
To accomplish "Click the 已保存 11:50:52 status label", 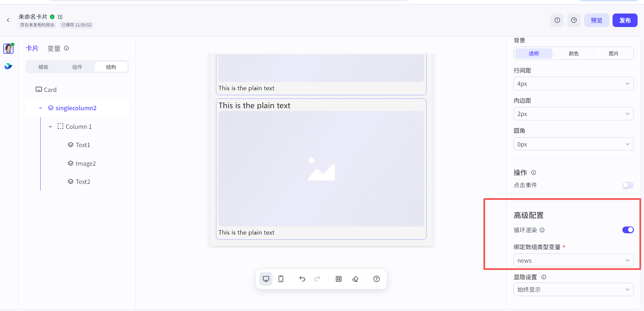I will 76,25.
